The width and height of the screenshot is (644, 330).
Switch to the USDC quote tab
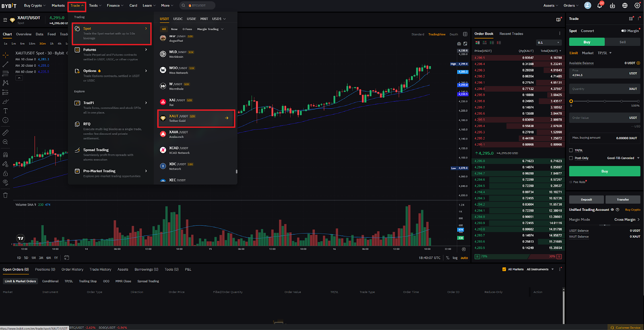(x=178, y=19)
